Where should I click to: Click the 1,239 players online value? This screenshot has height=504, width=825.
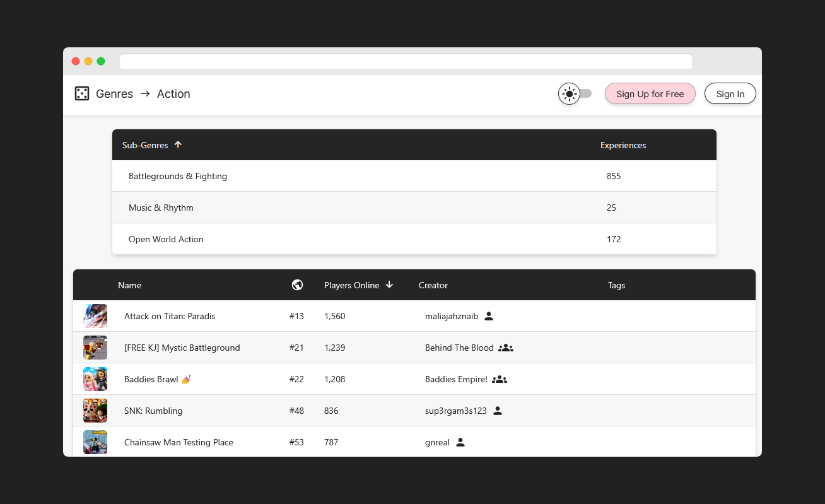pos(335,348)
